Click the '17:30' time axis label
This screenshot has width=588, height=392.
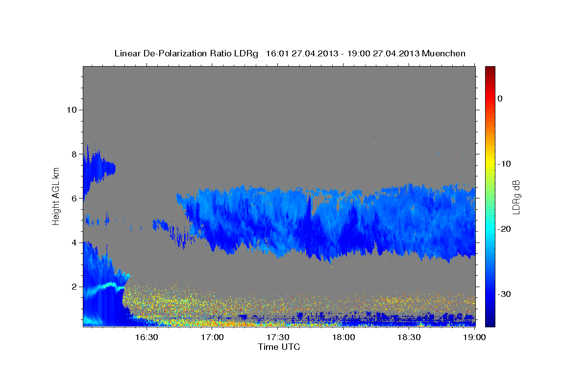point(278,338)
